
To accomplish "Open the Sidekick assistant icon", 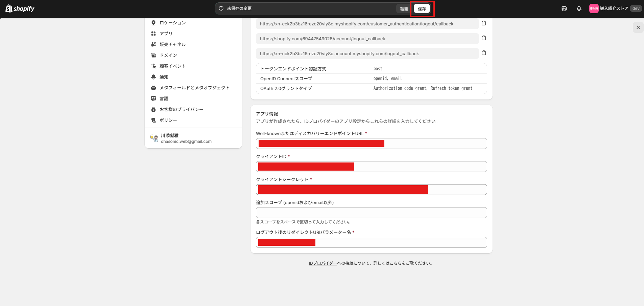I will click(x=564, y=8).
